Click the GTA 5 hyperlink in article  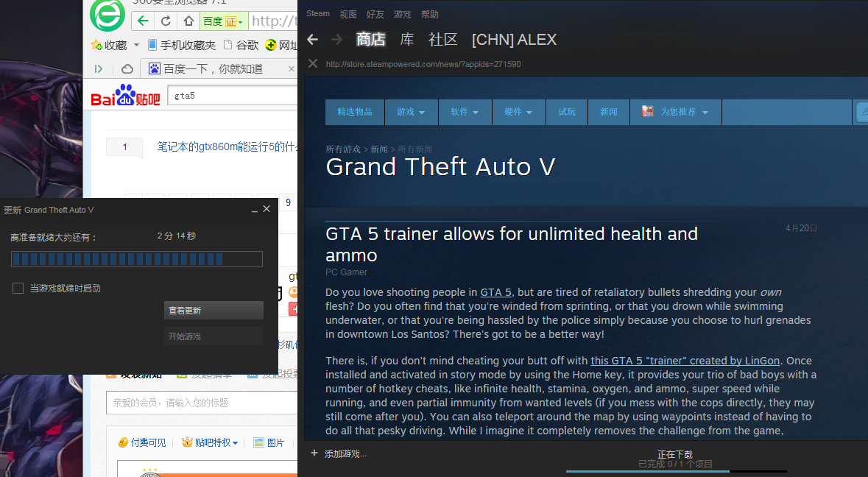pos(495,292)
